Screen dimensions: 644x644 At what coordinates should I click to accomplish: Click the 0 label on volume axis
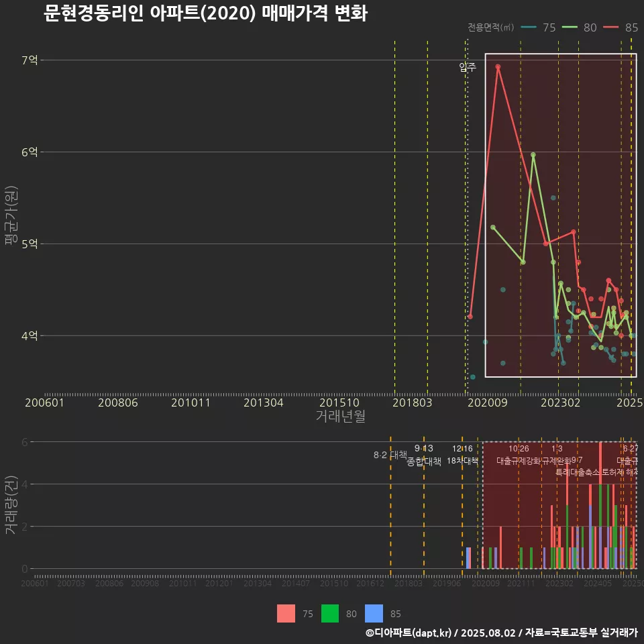click(25, 570)
